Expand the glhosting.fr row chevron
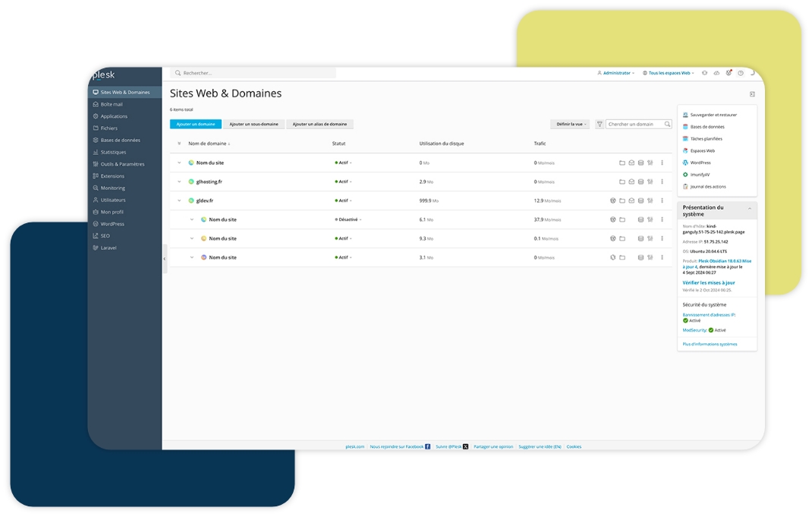This screenshot has height=517, width=812. point(180,182)
